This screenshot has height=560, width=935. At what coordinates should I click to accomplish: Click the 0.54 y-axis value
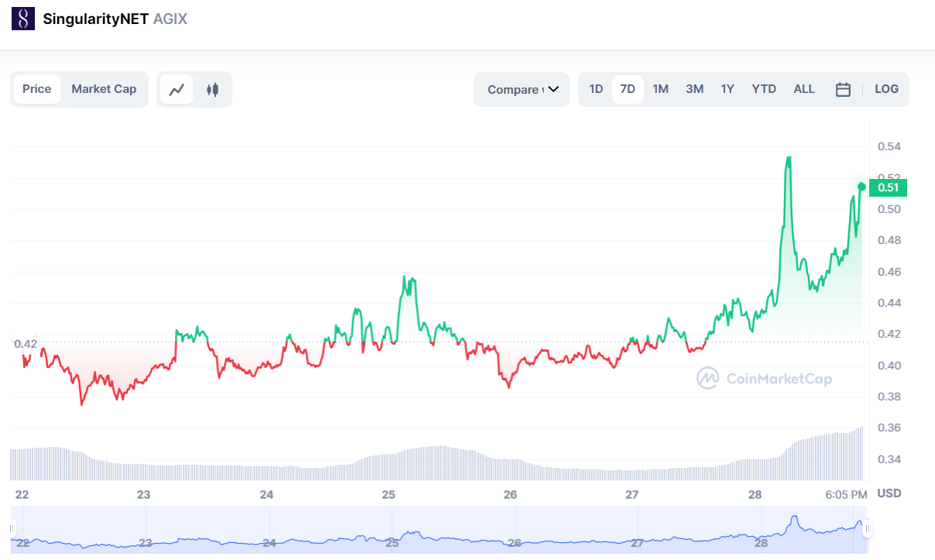click(x=889, y=146)
